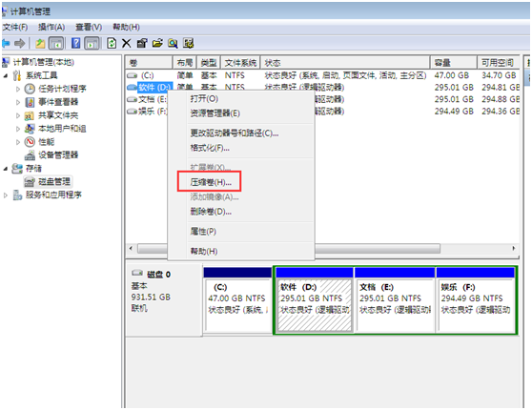
Task: Select 任务计划程序 clock icon in tree
Action: tap(30, 89)
